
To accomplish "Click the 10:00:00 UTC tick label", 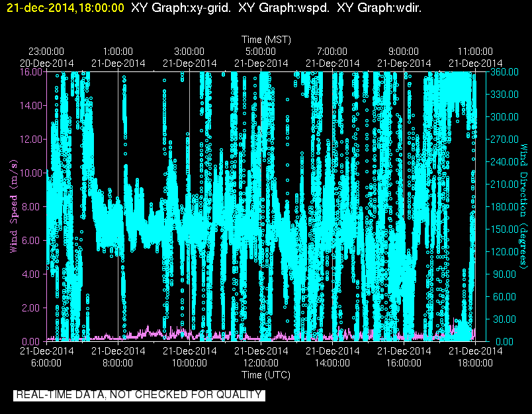I will click(189, 363).
